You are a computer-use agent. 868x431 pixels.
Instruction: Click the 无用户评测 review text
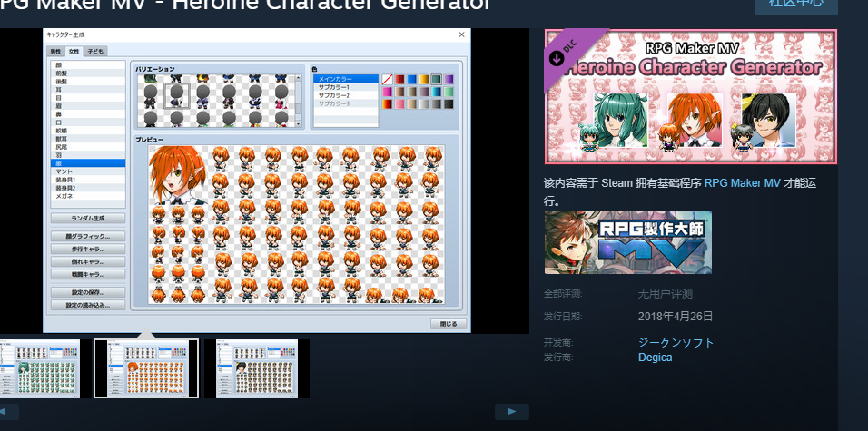tap(666, 294)
